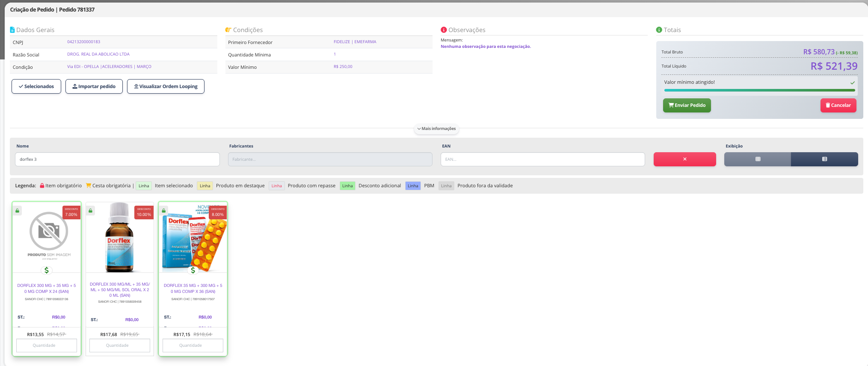The width and height of the screenshot is (868, 366).
Task: Click quantity field for Dorflex Sol Oral
Action: 120,345
